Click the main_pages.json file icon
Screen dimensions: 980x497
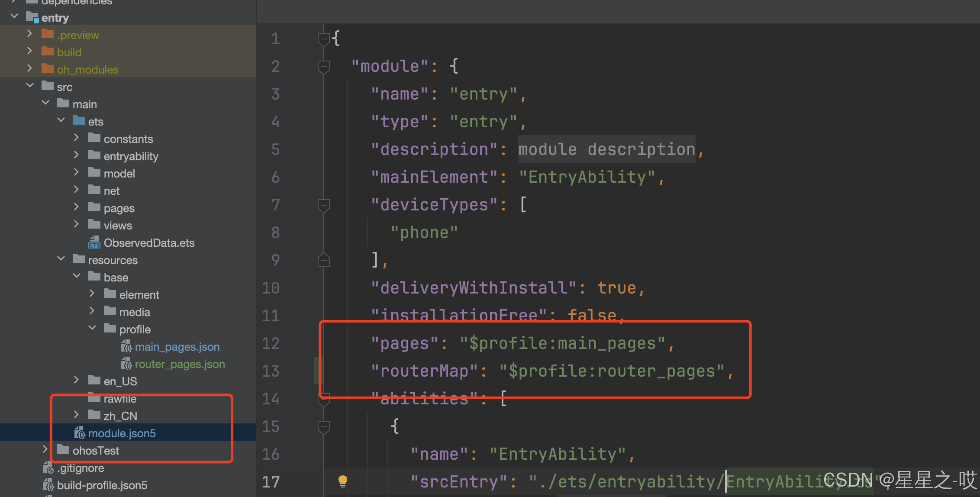(126, 346)
